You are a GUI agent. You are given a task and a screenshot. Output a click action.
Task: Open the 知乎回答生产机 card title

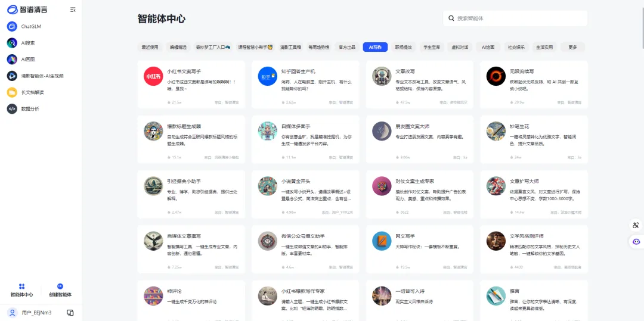pyautogui.click(x=298, y=71)
